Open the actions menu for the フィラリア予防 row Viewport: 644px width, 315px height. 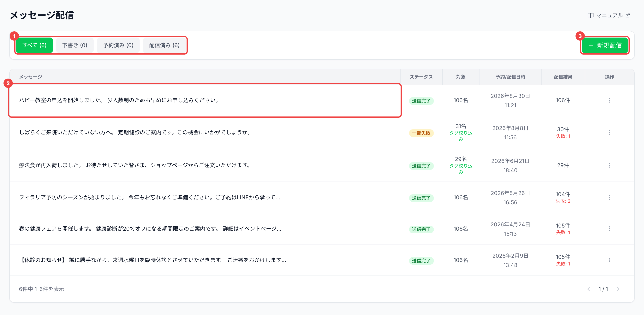pyautogui.click(x=609, y=198)
